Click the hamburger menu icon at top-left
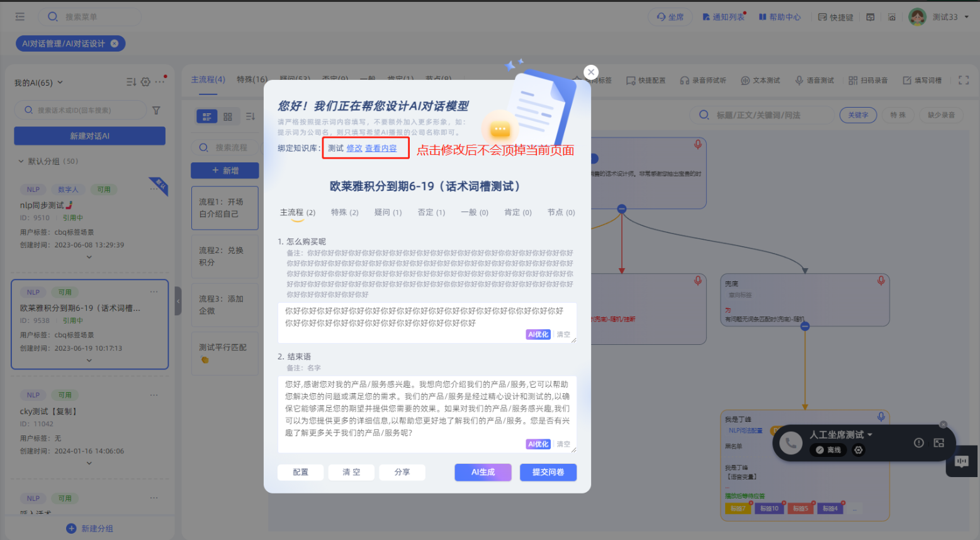Image resolution: width=980 pixels, height=540 pixels. [x=20, y=17]
